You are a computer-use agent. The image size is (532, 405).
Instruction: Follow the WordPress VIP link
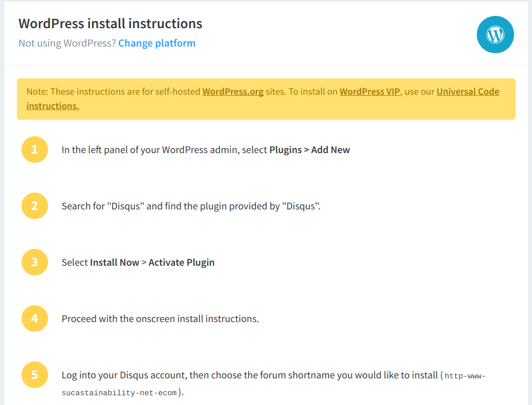[369, 91]
